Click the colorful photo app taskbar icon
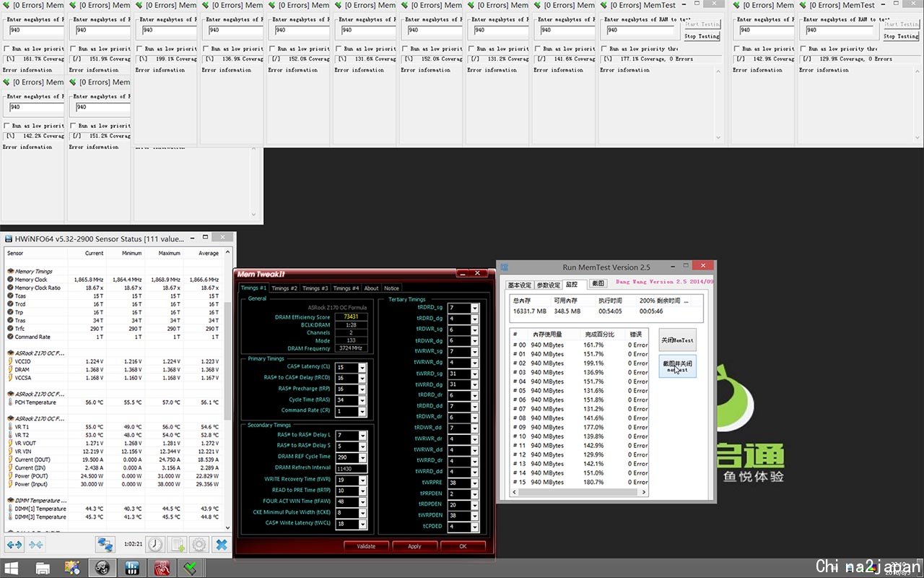The image size is (924, 578). pos(72,568)
